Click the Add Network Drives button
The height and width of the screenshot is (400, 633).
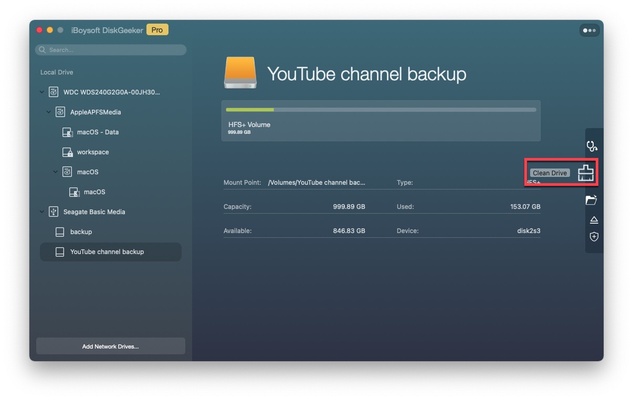click(x=110, y=346)
